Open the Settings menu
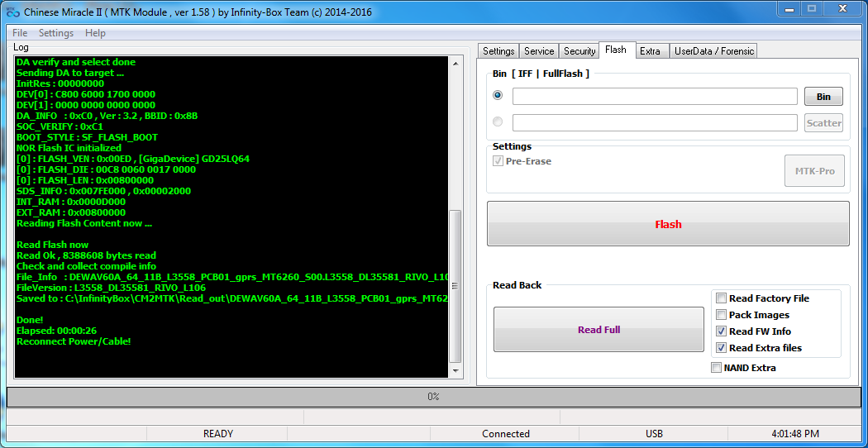This screenshot has height=448, width=868. point(56,33)
